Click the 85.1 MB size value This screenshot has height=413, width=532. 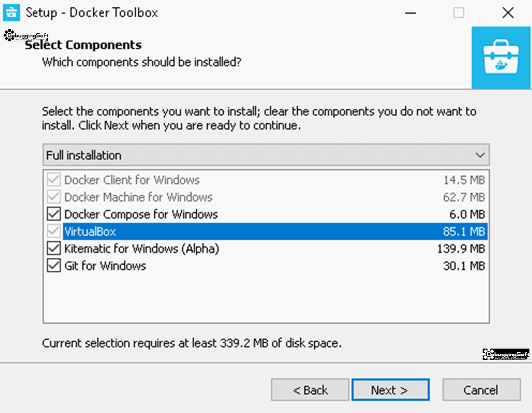(464, 232)
